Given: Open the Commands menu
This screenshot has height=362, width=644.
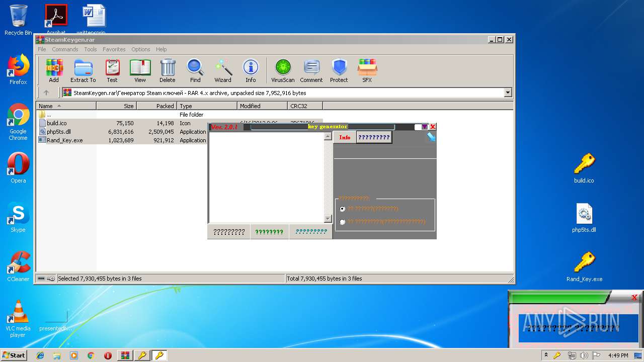Looking at the screenshot, I should coord(65,49).
